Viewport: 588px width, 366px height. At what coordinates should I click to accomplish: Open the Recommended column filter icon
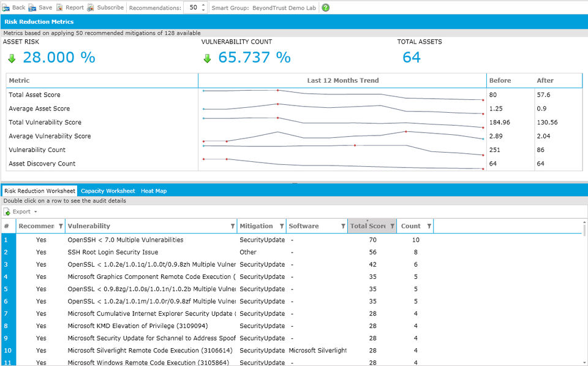pyautogui.click(x=61, y=226)
